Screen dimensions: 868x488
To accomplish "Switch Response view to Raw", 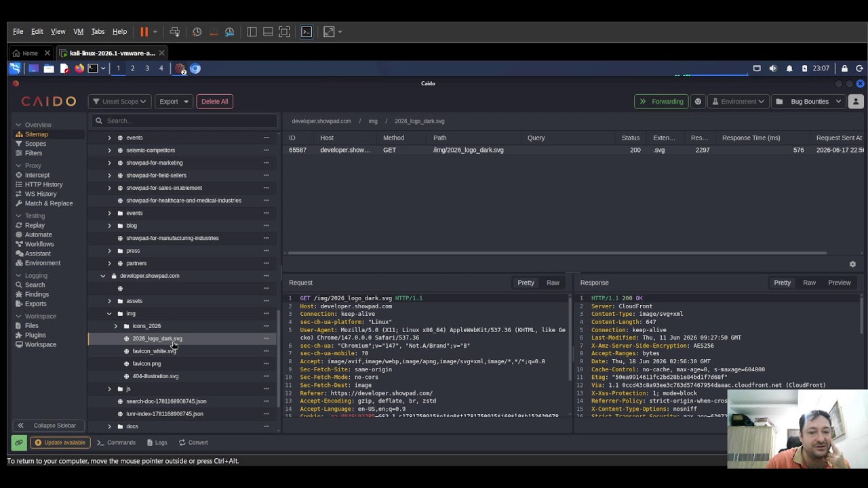I will point(809,283).
